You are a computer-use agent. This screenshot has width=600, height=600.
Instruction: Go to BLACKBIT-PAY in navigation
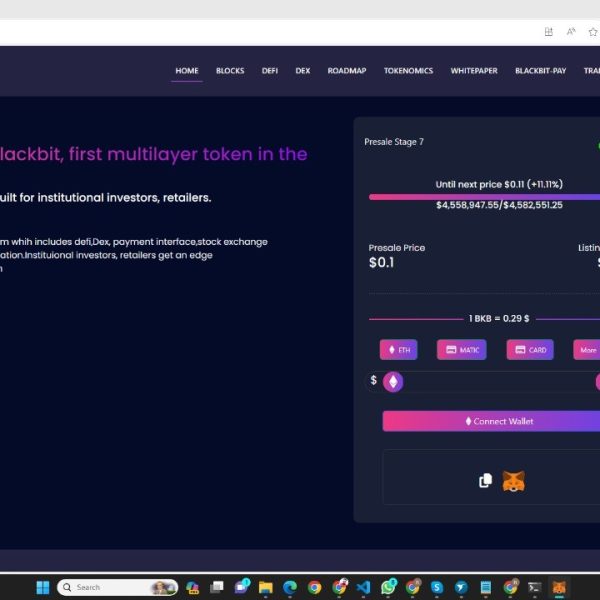click(x=540, y=71)
